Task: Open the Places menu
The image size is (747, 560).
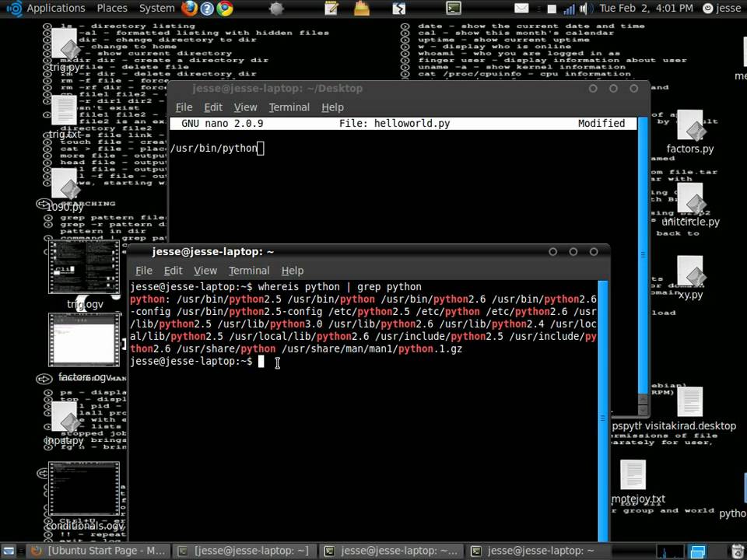Action: pyautogui.click(x=112, y=8)
